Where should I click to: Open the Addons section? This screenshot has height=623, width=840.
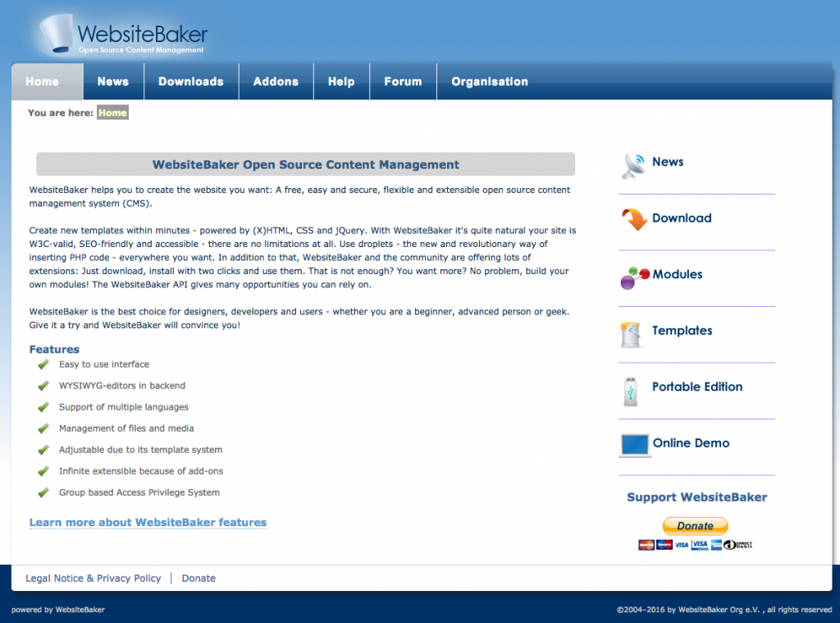[276, 81]
